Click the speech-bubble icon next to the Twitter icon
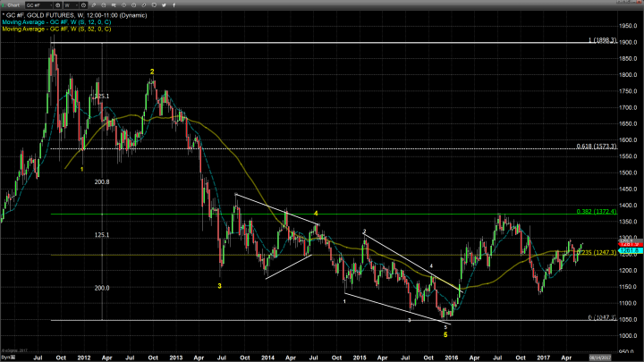This screenshot has width=644, height=362. tap(154, 5)
